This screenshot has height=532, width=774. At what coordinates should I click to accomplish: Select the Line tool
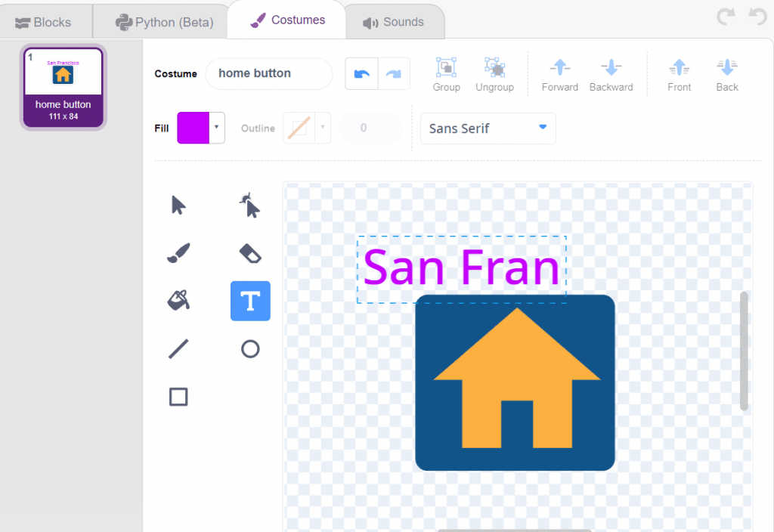pos(178,349)
